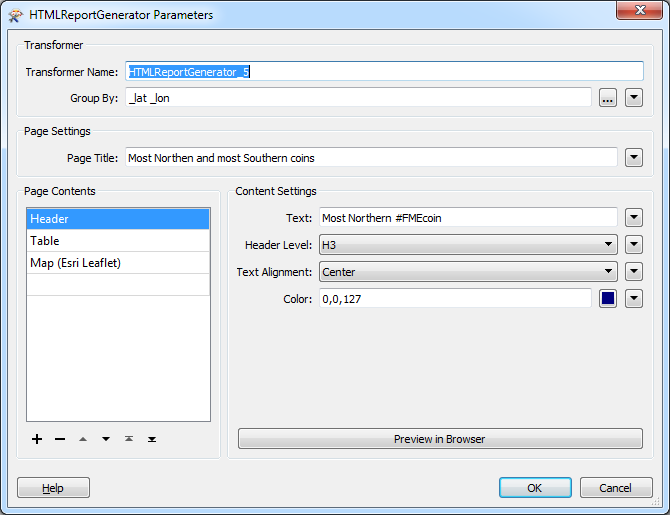
Task: Open the Text field dropdown arrow menu
Action: (x=634, y=218)
